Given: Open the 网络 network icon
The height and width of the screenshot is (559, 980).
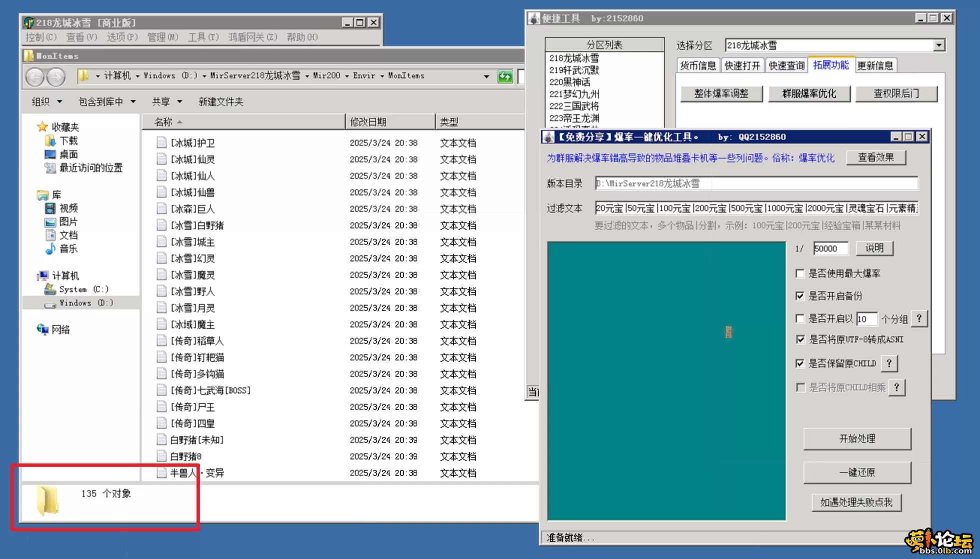Looking at the screenshot, I should tap(43, 329).
